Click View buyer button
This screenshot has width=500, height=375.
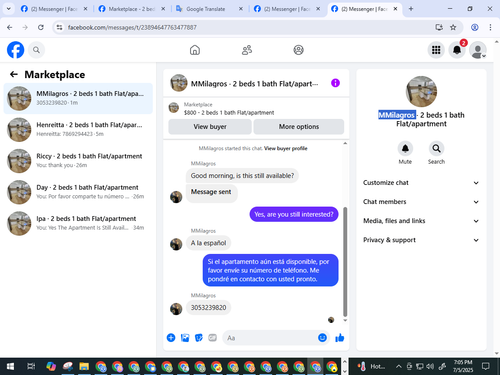point(210,127)
